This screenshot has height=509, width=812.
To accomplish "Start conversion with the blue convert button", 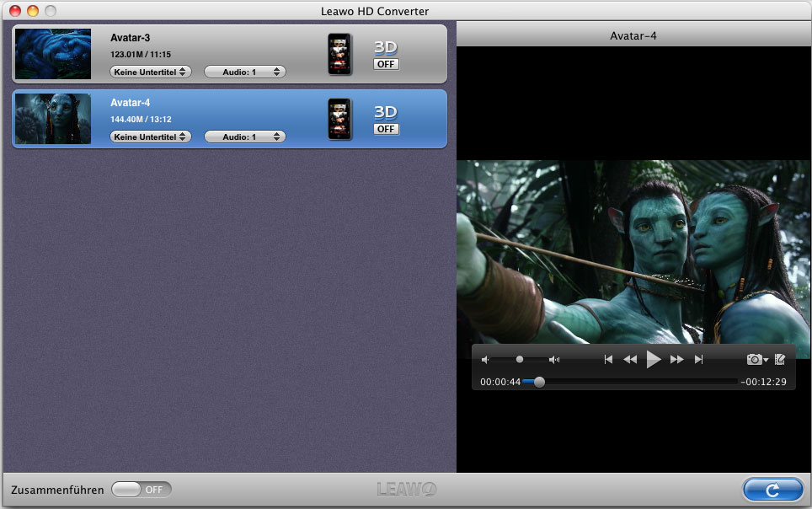I will (x=773, y=490).
